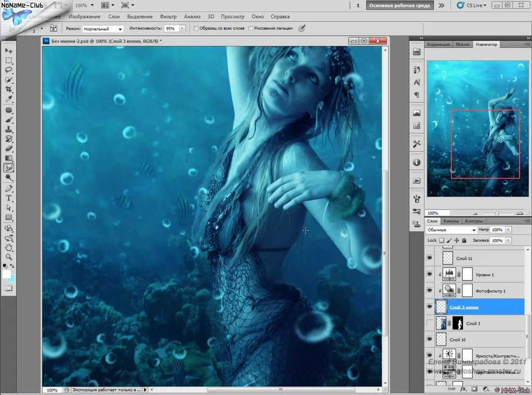Viewport: 532px width, 395px height.
Task: Hide the Фотофильтр 1 layer
Action: [x=430, y=291]
